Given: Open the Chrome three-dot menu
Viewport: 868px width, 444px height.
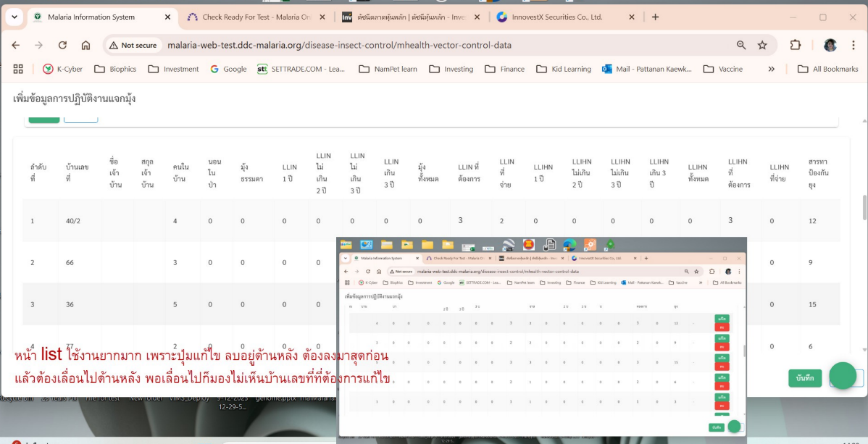Looking at the screenshot, I should point(854,45).
